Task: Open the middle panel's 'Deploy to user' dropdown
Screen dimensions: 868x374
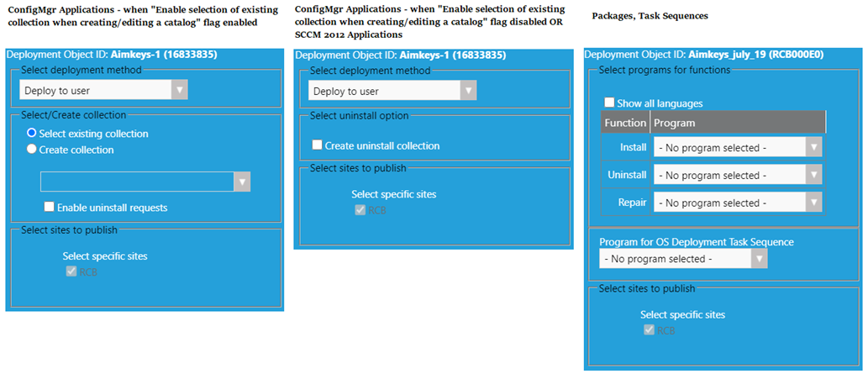Action: (392, 91)
